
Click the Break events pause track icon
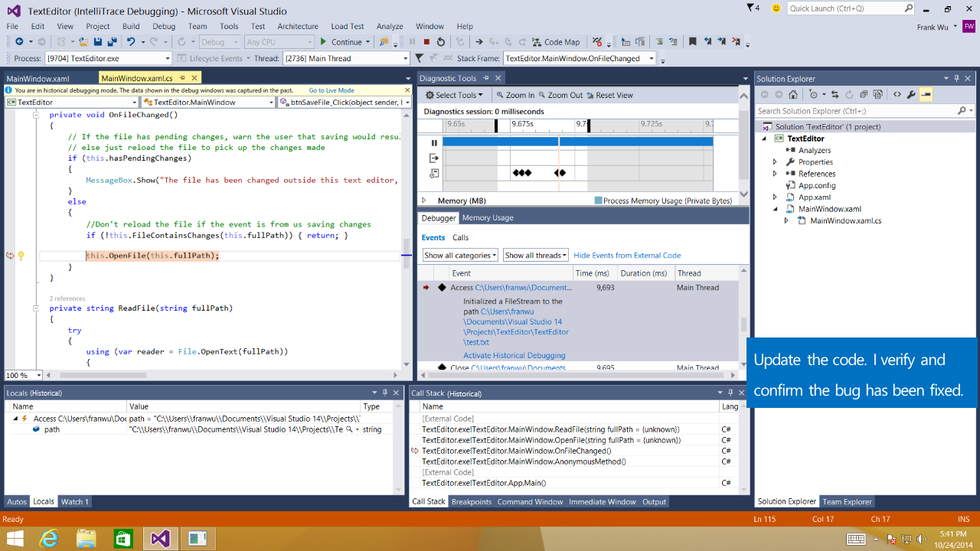coord(434,142)
